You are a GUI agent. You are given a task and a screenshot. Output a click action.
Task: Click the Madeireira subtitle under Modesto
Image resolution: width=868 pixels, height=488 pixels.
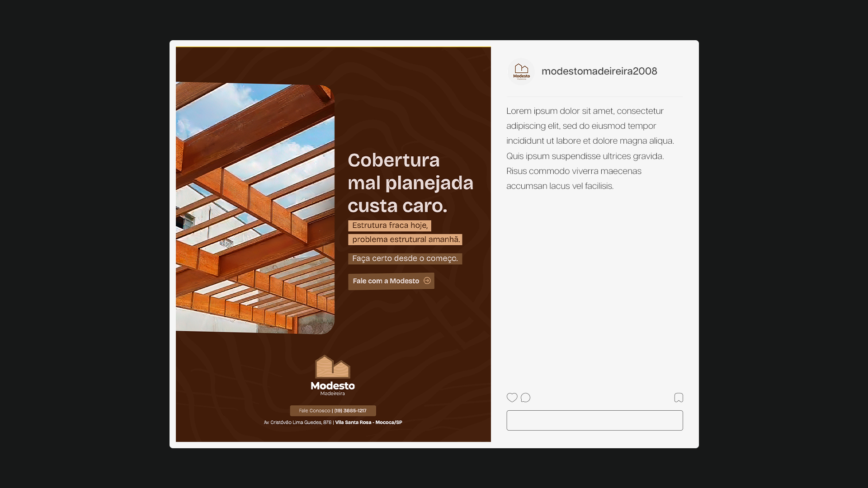click(x=333, y=394)
